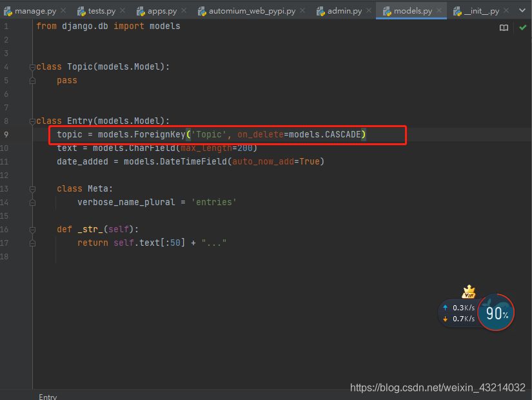This screenshot has width=532, height=400.
Task: Click 'pass' keyword on line 5
Action: (67, 81)
